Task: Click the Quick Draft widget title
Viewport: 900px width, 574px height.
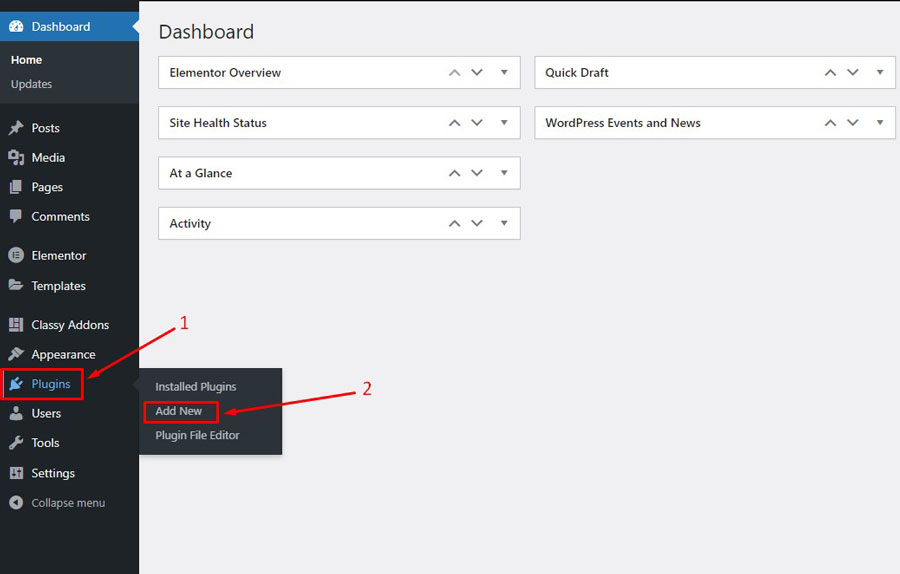Action: point(577,73)
